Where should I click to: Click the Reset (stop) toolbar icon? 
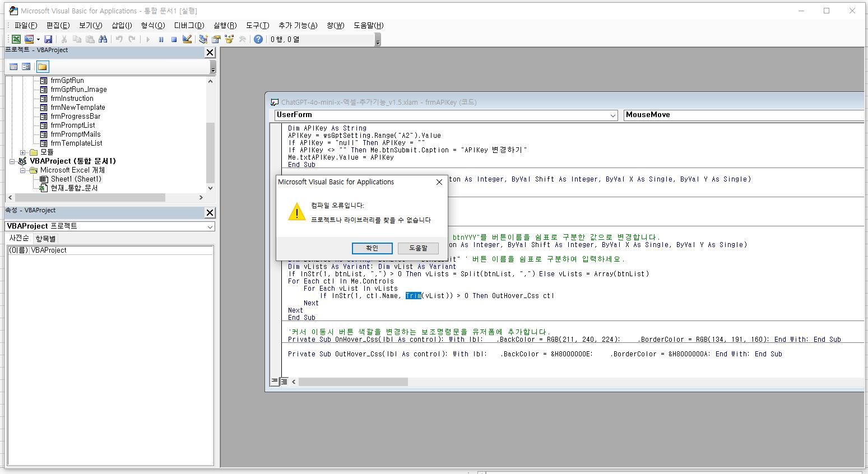coord(174,39)
